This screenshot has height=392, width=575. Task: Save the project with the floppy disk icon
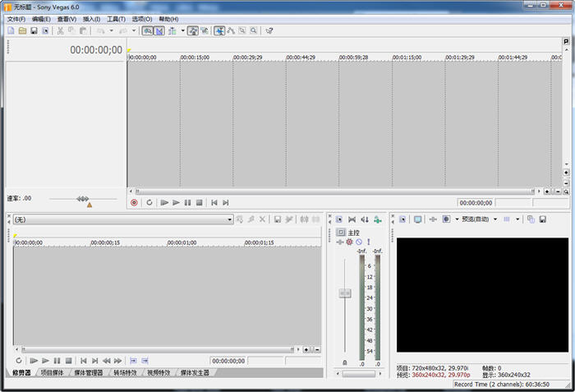click(x=34, y=30)
